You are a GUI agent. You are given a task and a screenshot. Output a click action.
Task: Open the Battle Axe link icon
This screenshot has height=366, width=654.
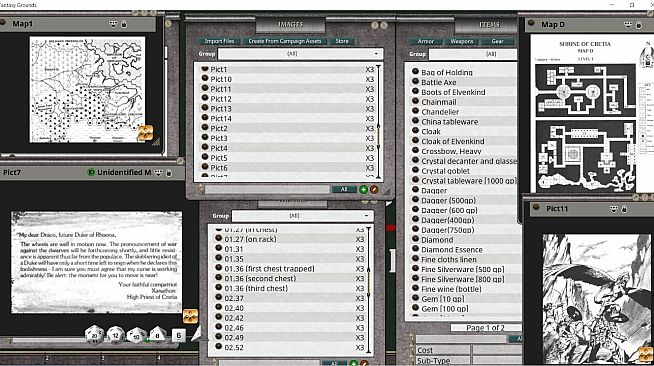coord(415,81)
